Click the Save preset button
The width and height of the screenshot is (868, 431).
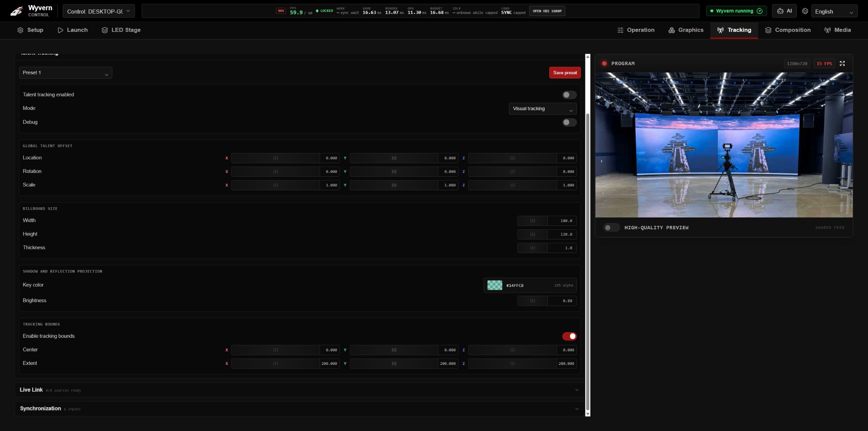point(565,73)
